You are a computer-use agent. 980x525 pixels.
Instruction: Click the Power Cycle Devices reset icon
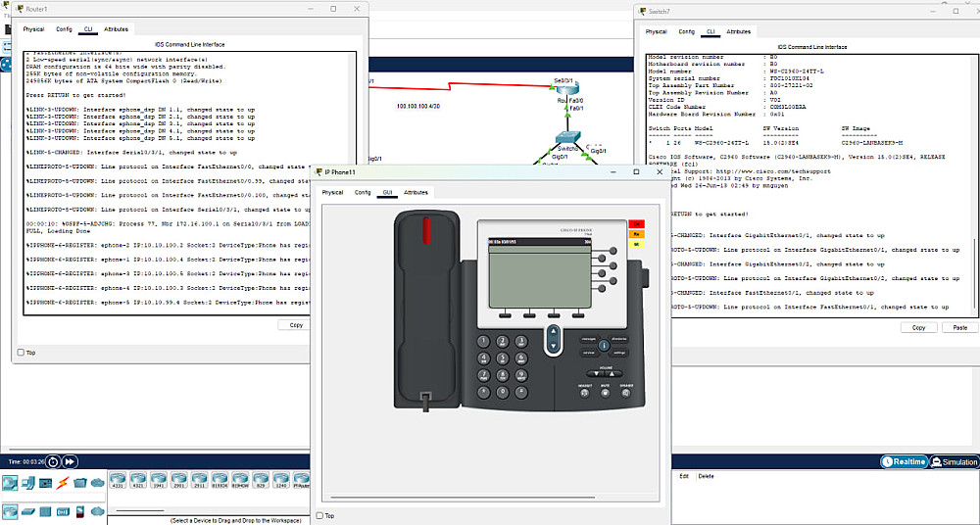pos(53,462)
